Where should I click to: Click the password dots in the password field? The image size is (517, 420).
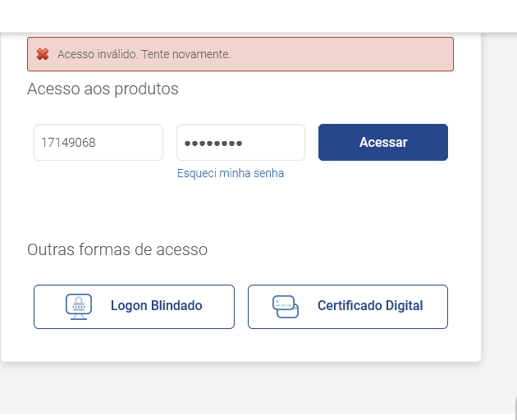click(213, 144)
